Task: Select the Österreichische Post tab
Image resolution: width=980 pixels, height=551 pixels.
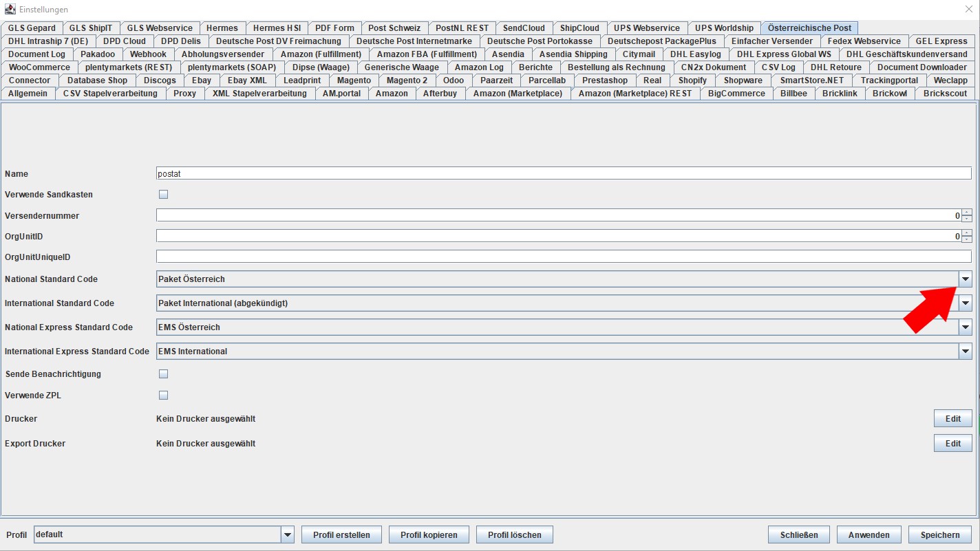Action: click(809, 28)
